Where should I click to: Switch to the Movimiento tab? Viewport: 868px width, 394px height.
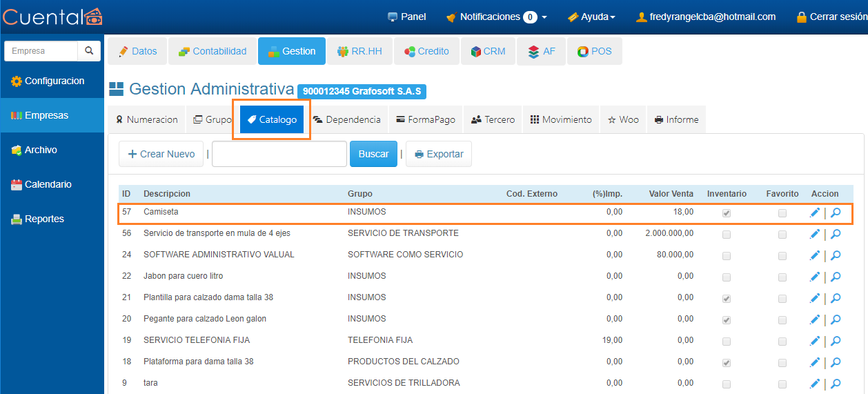561,119
